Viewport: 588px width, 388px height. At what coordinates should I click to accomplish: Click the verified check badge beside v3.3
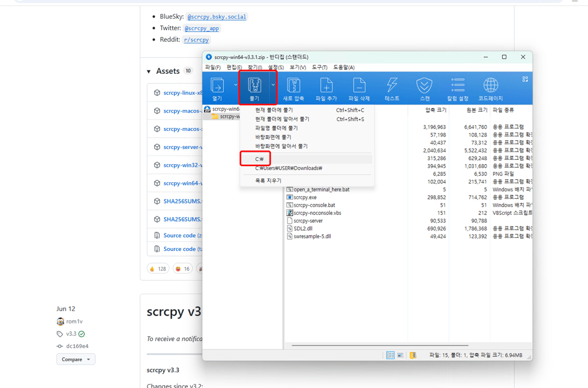81,333
